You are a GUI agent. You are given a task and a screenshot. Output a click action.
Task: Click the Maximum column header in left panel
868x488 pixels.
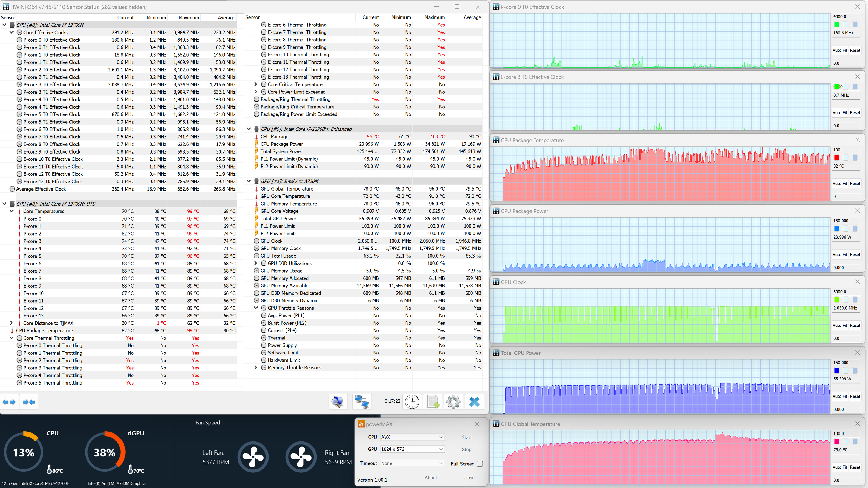(x=189, y=18)
